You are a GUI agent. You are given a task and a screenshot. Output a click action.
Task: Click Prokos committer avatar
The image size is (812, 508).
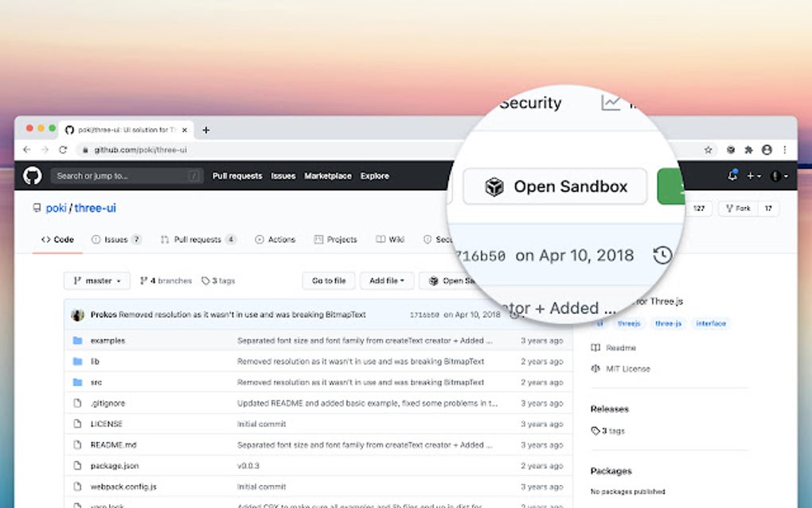(x=78, y=315)
